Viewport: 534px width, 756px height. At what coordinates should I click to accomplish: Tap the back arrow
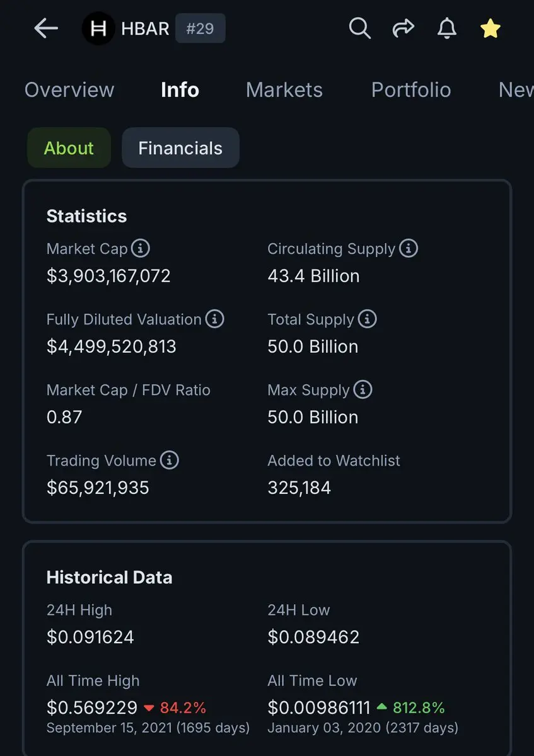[46, 28]
